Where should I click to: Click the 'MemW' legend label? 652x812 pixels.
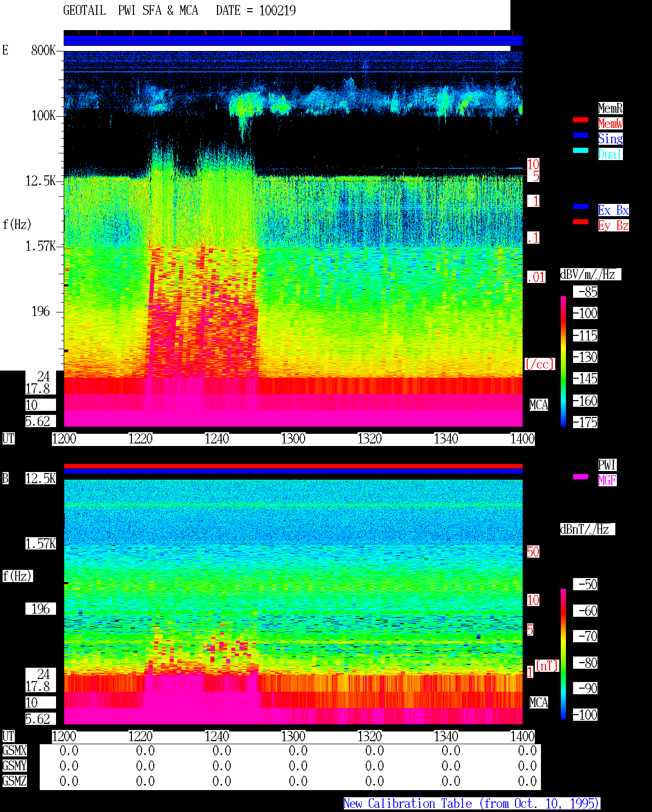tap(610, 123)
